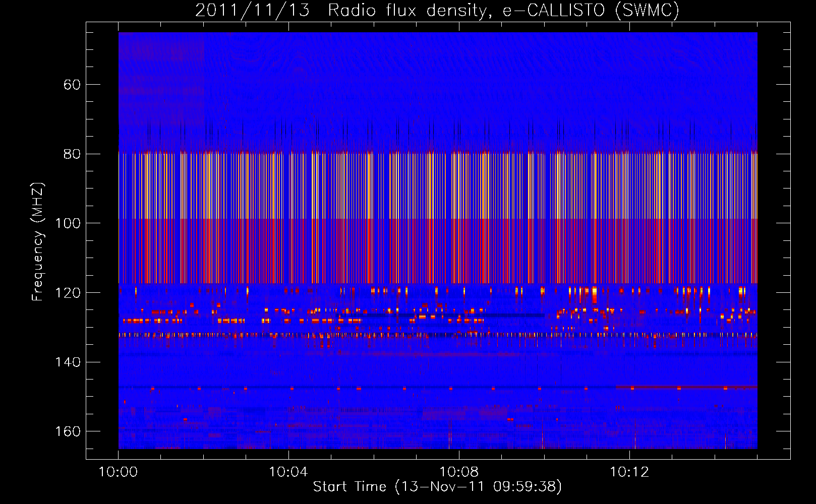The width and height of the screenshot is (816, 504).
Task: Click the 80 frequency tick label
Action: click(72, 154)
